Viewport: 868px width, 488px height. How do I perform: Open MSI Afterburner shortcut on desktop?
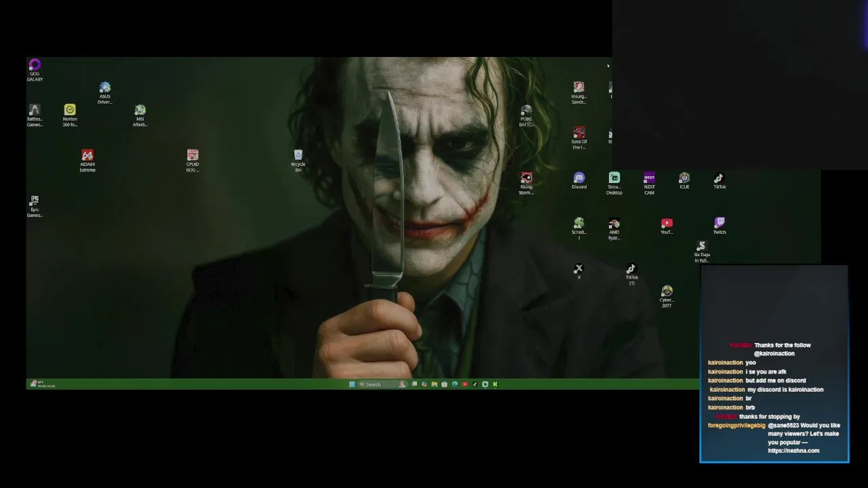[140, 115]
